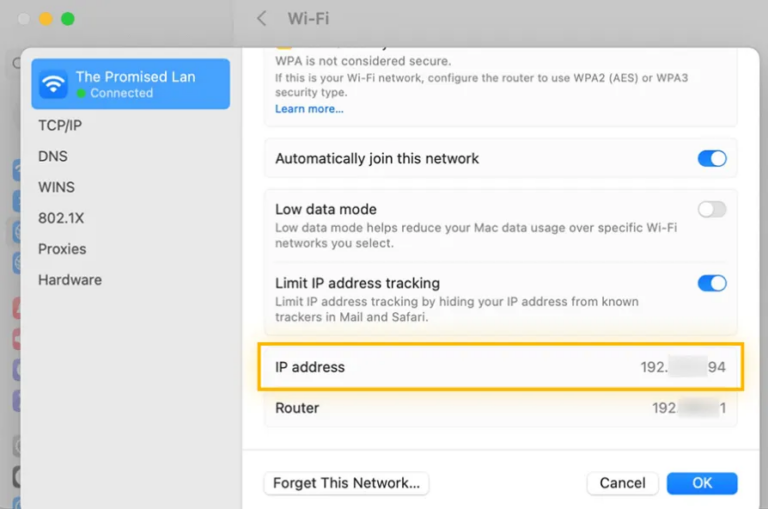This screenshot has width=768, height=509.
Task: Show the Proxies settings pane
Action: (62, 249)
